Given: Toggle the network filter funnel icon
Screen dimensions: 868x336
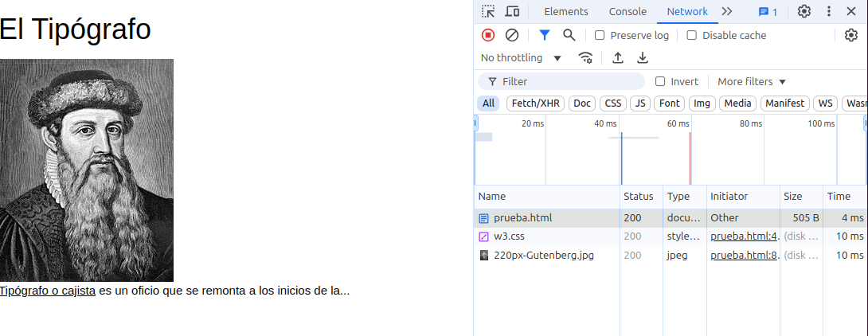Looking at the screenshot, I should (x=545, y=35).
